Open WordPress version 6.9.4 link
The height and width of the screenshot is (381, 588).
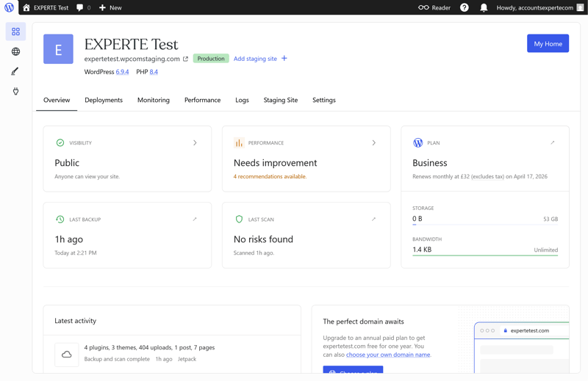[x=122, y=72]
